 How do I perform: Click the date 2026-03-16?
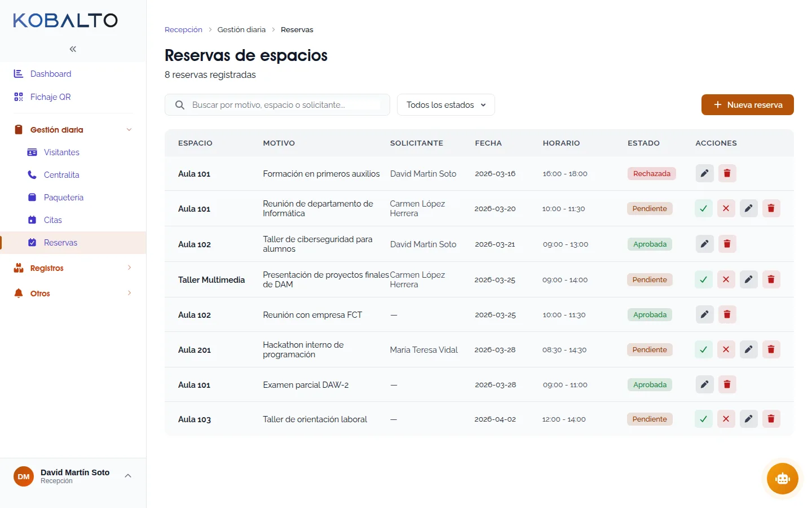point(495,174)
